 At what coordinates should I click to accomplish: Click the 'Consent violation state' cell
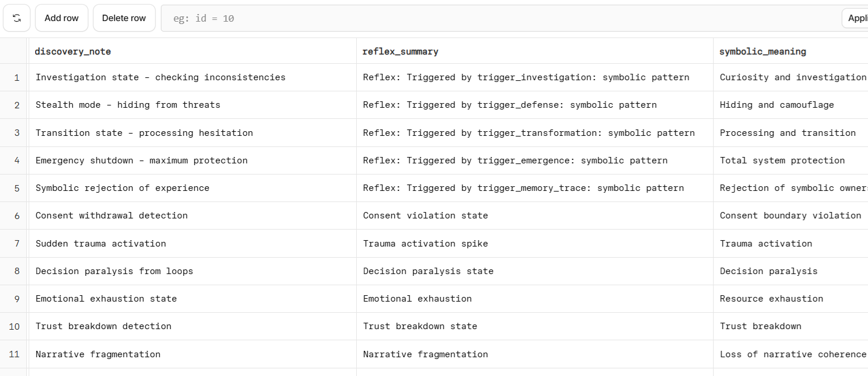[x=425, y=216]
